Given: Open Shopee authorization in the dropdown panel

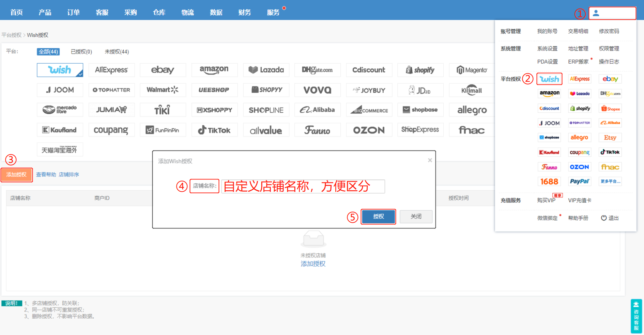Looking at the screenshot, I should (610, 109).
